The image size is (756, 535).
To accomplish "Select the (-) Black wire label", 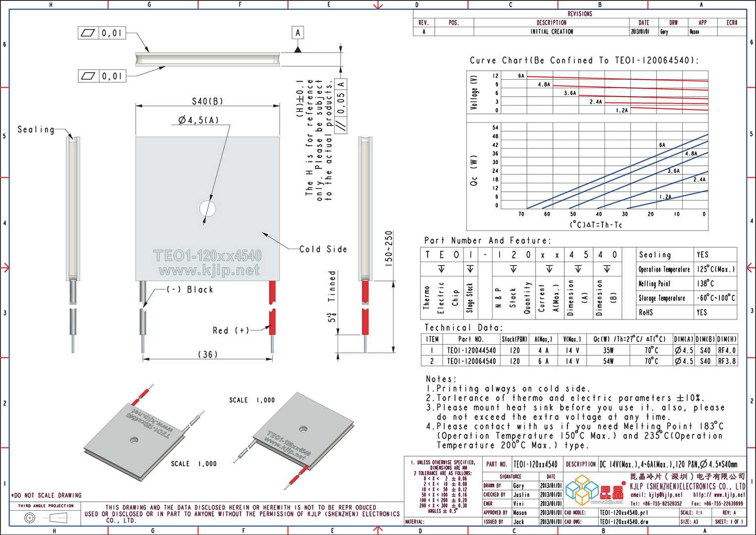I will pos(190,289).
